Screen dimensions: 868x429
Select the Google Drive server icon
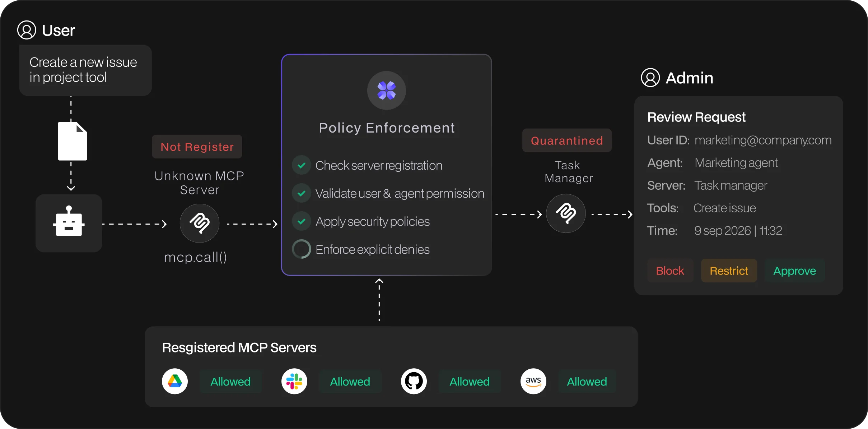pos(175,381)
